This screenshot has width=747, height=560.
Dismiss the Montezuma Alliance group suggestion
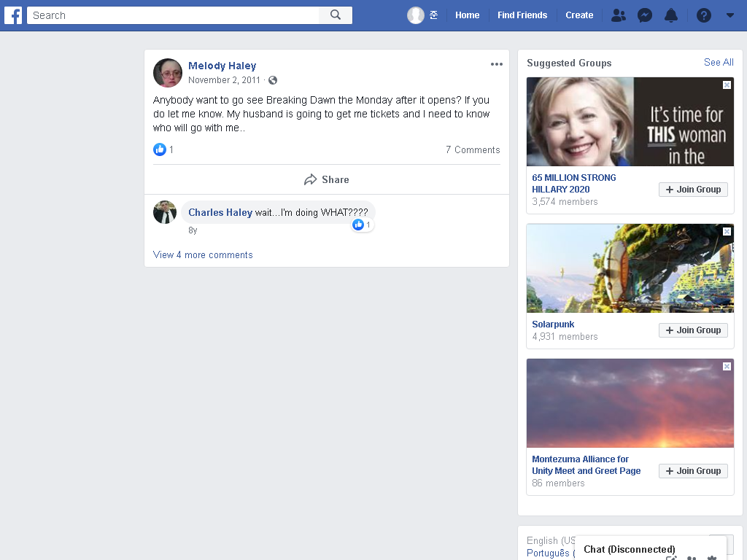tap(727, 366)
